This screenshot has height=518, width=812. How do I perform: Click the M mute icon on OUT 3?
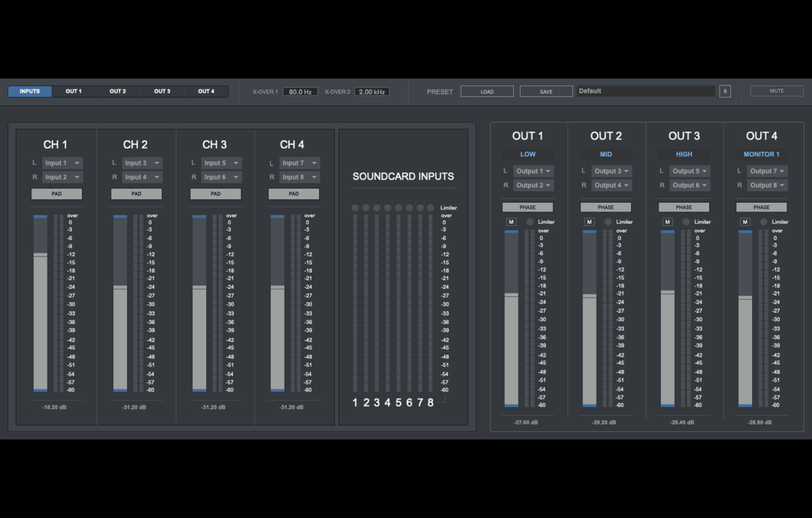pyautogui.click(x=667, y=222)
